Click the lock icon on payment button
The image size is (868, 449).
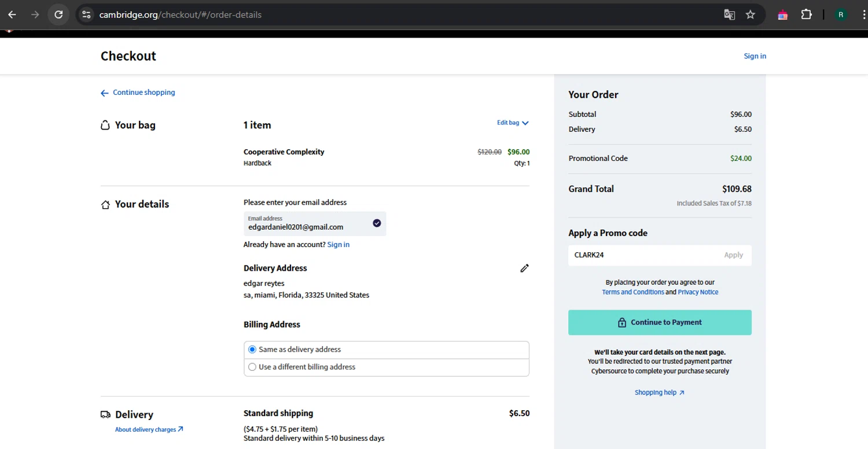tap(622, 323)
